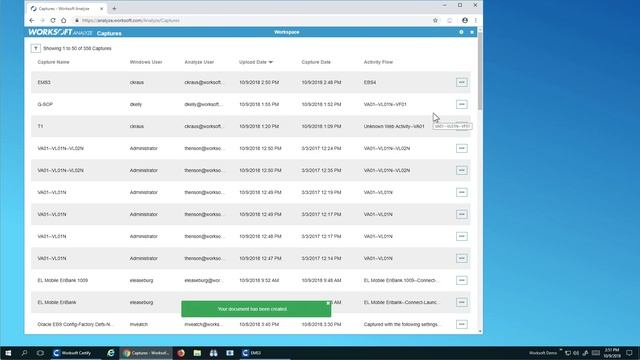Open File Explorer from the taskbar
The height and width of the screenshot is (360, 640).
pos(197,353)
